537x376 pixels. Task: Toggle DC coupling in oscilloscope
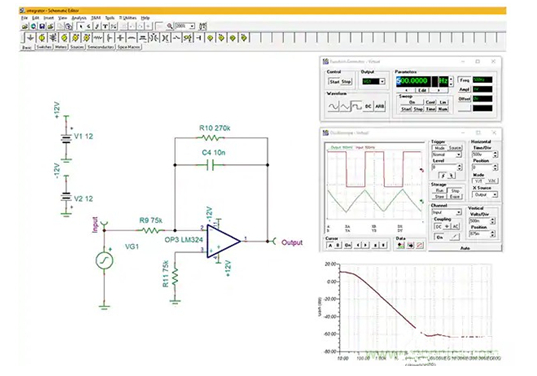tap(438, 226)
